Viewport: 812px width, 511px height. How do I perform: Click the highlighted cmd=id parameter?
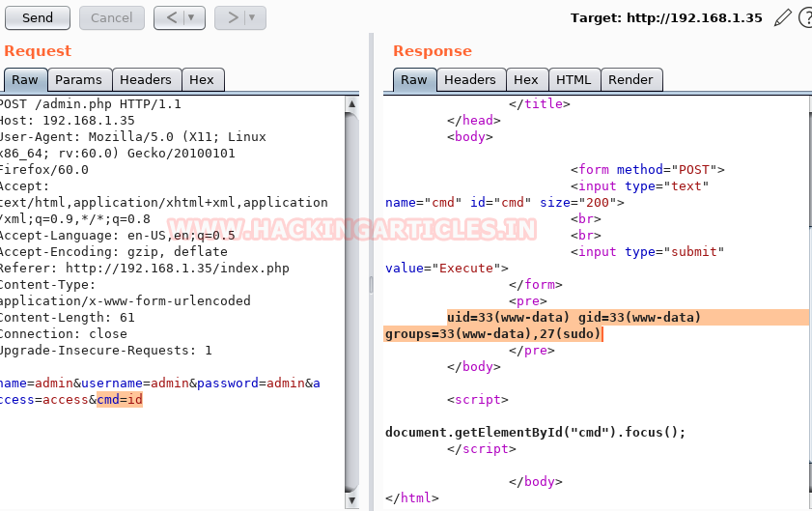[x=120, y=400]
